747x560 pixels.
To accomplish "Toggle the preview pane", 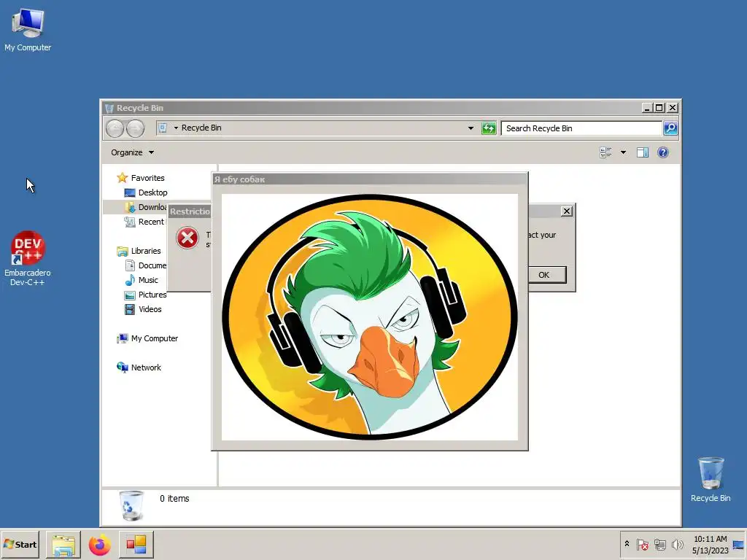I will coord(643,152).
